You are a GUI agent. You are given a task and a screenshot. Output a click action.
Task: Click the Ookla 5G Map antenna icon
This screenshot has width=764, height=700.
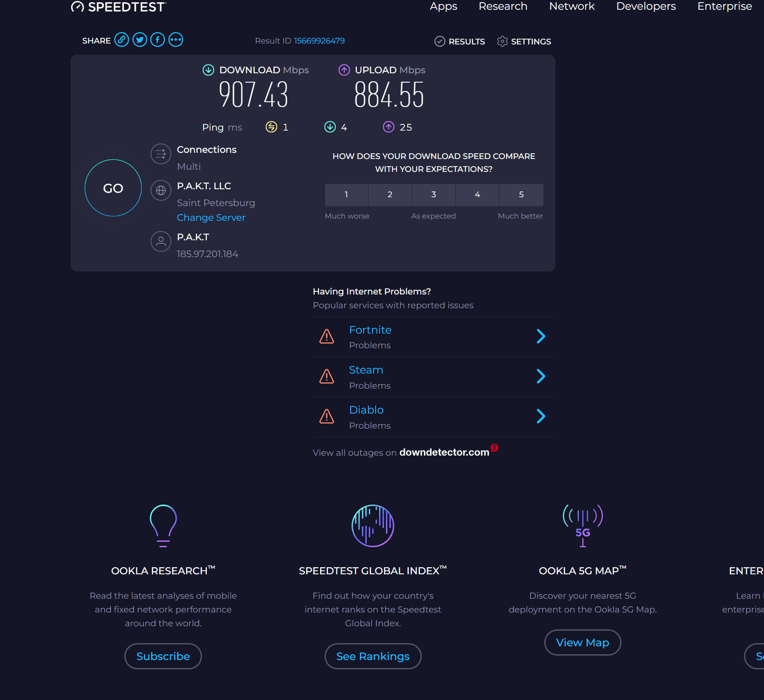(x=583, y=526)
